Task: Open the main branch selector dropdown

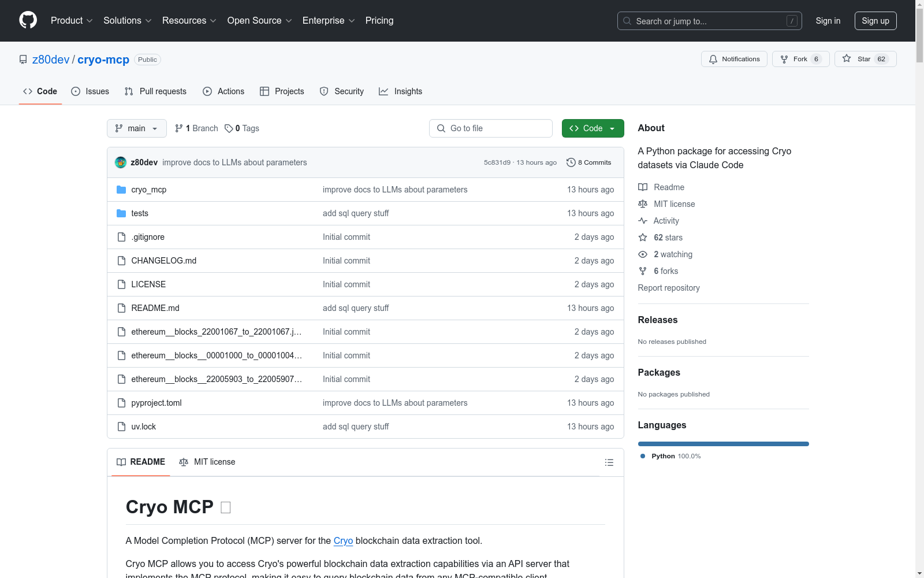Action: pyautogui.click(x=137, y=128)
